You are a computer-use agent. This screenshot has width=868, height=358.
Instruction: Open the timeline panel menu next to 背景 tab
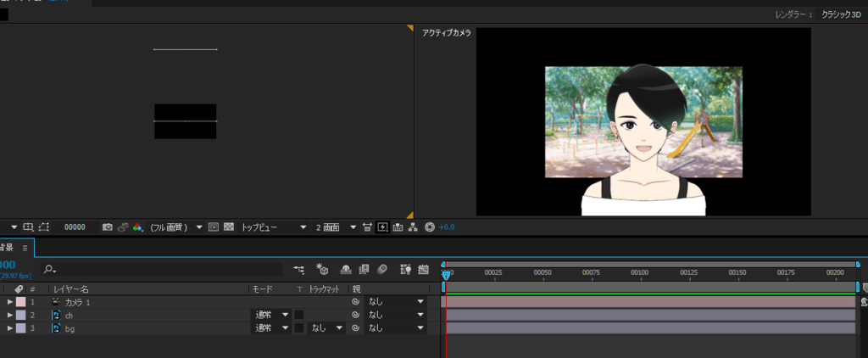coord(25,248)
